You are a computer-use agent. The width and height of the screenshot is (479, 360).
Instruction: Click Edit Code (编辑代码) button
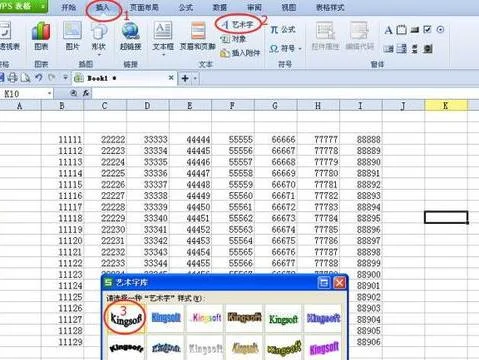pyautogui.click(x=359, y=36)
